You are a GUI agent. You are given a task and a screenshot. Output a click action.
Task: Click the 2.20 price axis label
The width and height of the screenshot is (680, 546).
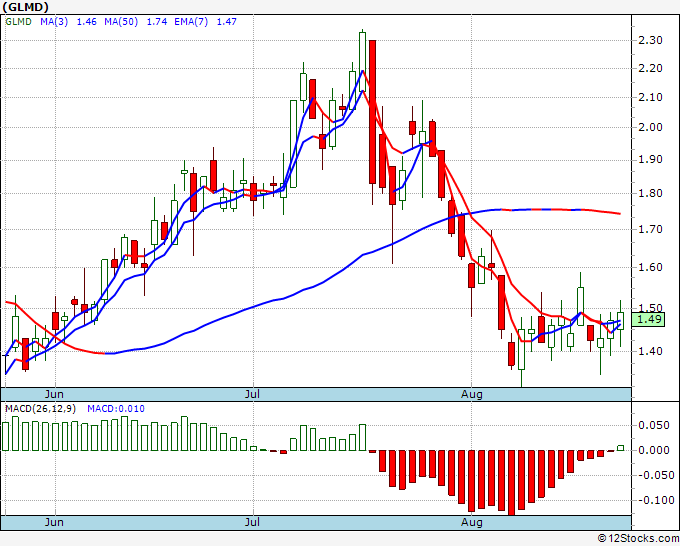(x=651, y=69)
